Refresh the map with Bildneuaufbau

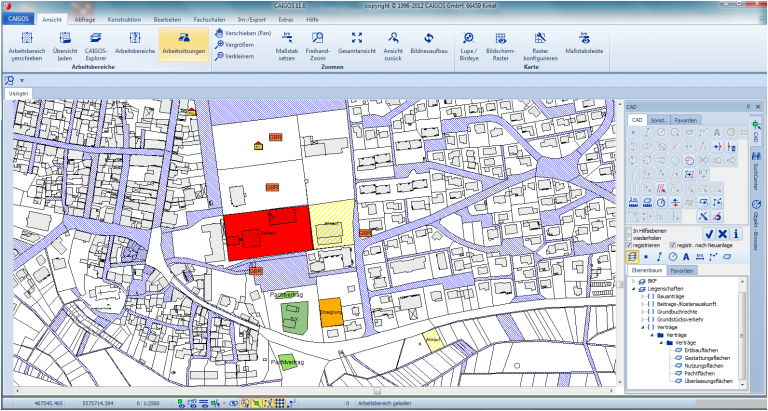(x=428, y=42)
